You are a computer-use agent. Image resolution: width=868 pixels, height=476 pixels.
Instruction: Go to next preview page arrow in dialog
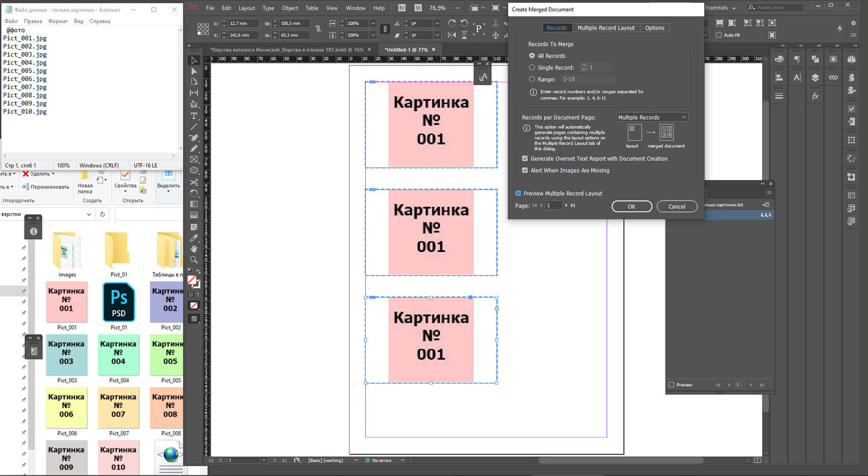click(x=566, y=206)
